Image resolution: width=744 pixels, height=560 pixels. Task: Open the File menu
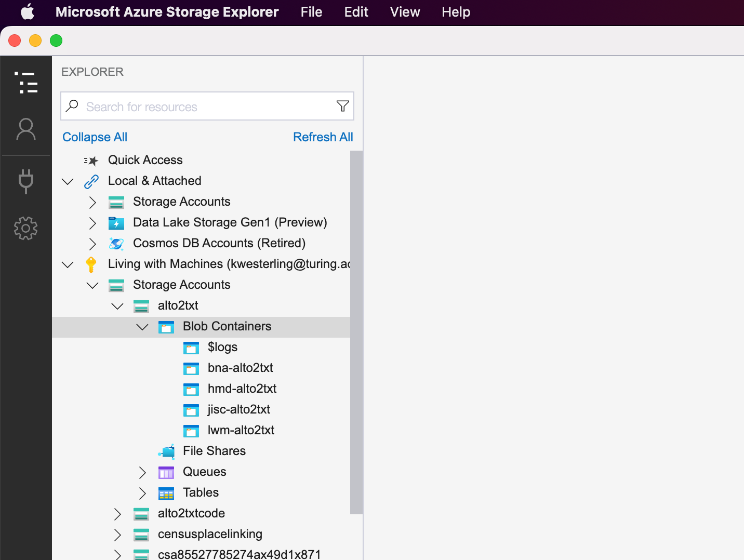311,12
